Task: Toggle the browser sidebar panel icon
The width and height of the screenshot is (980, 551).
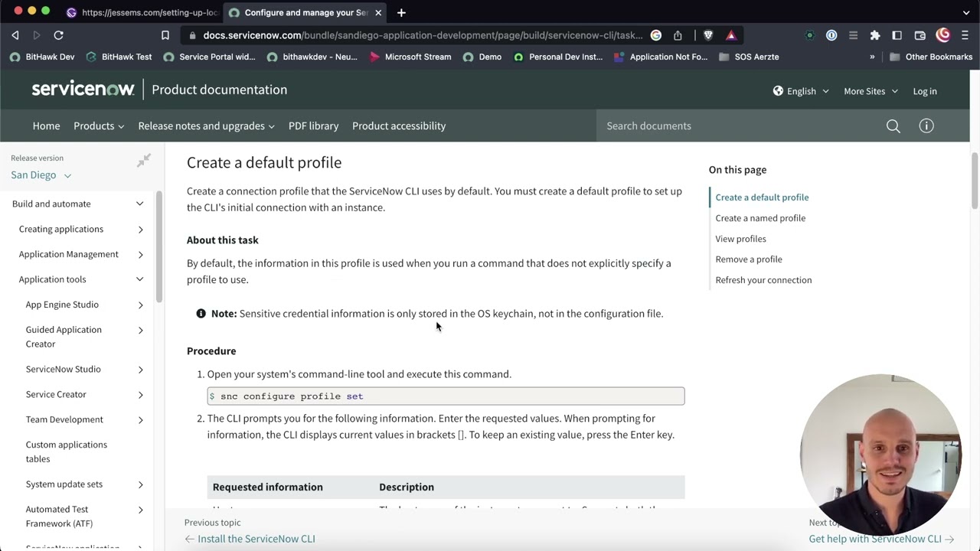Action: pyautogui.click(x=897, y=35)
